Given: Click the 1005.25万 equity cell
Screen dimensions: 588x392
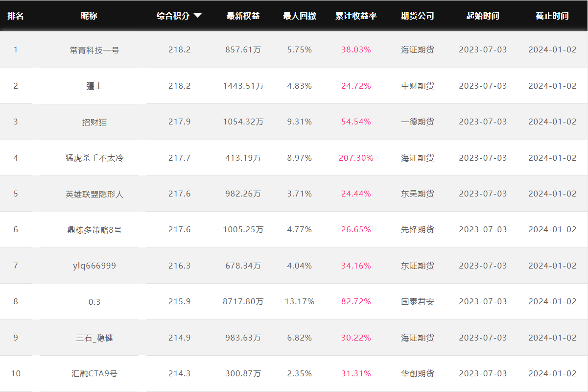Looking at the screenshot, I should coord(243,230).
